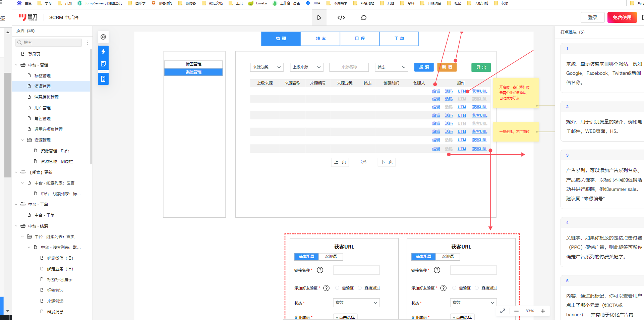Click 获客URL link in first table row

point(479,91)
